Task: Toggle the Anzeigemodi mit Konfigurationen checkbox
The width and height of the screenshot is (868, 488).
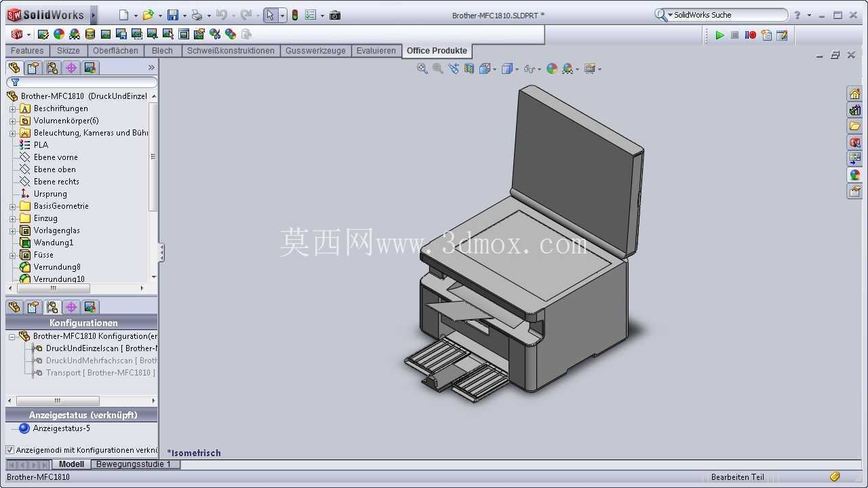Action: pos(10,450)
